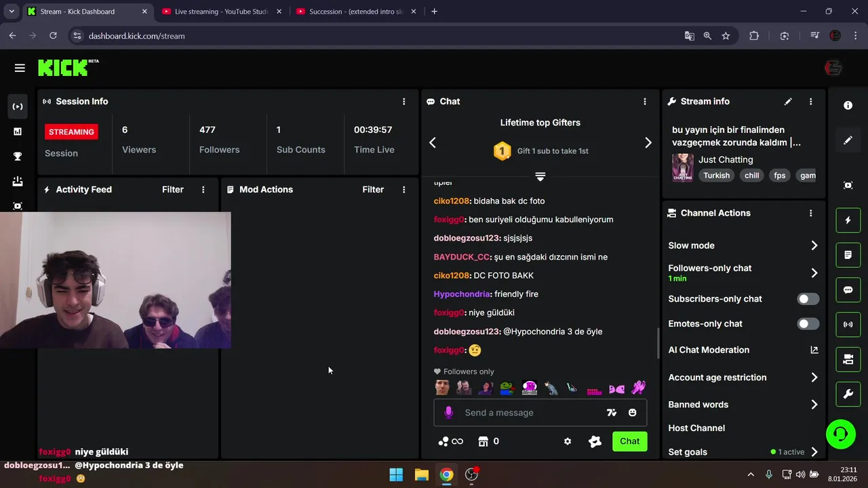This screenshot has width=868, height=488.
Task: Open the trophy achievements icon in sidebar
Action: point(18,157)
